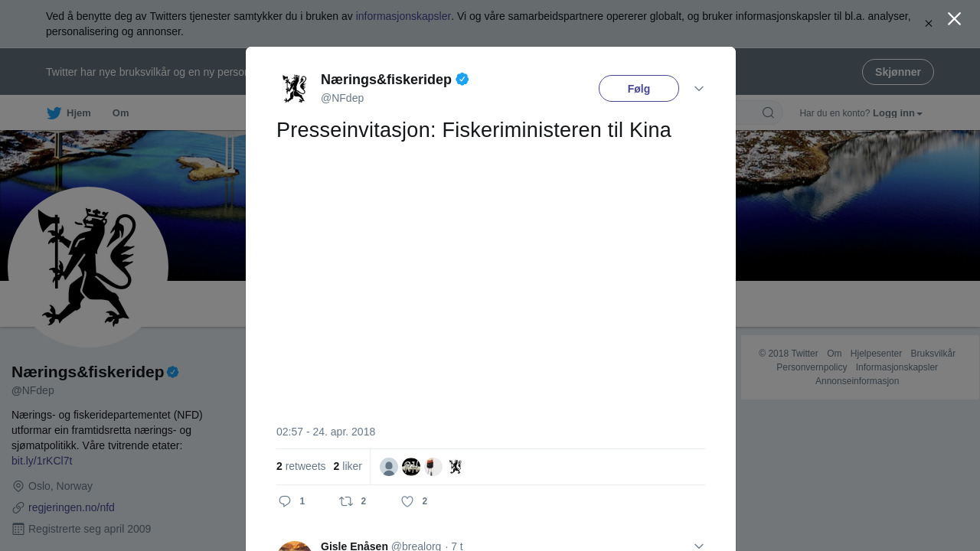Open the regjeringen.no/nfd profile link

71,507
